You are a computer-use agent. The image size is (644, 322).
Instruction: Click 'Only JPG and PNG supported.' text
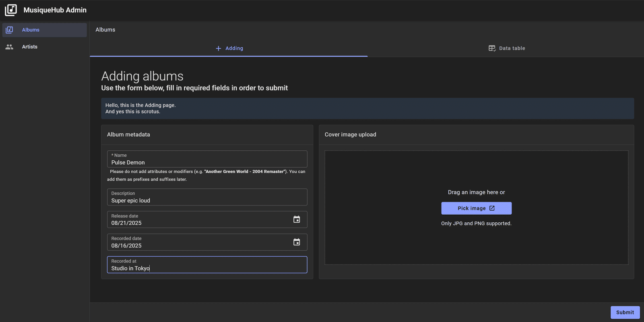tap(476, 224)
